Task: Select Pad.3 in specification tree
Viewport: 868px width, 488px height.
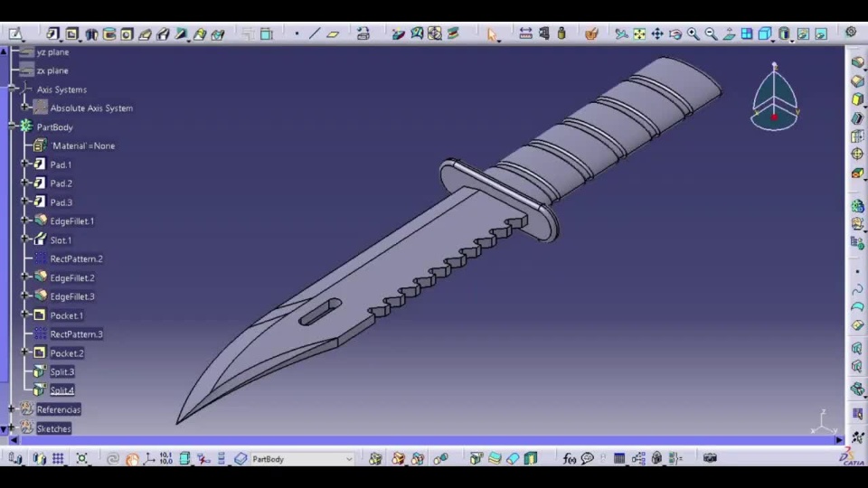Action: click(61, 202)
